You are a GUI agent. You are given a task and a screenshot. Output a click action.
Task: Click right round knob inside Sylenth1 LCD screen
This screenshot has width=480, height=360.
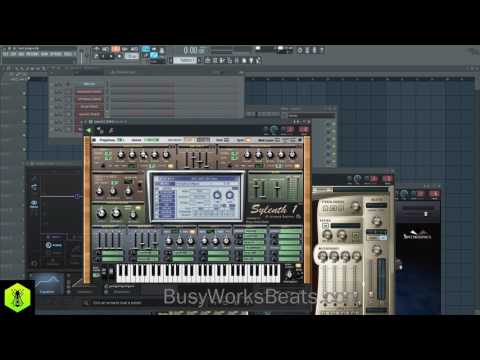(229, 195)
